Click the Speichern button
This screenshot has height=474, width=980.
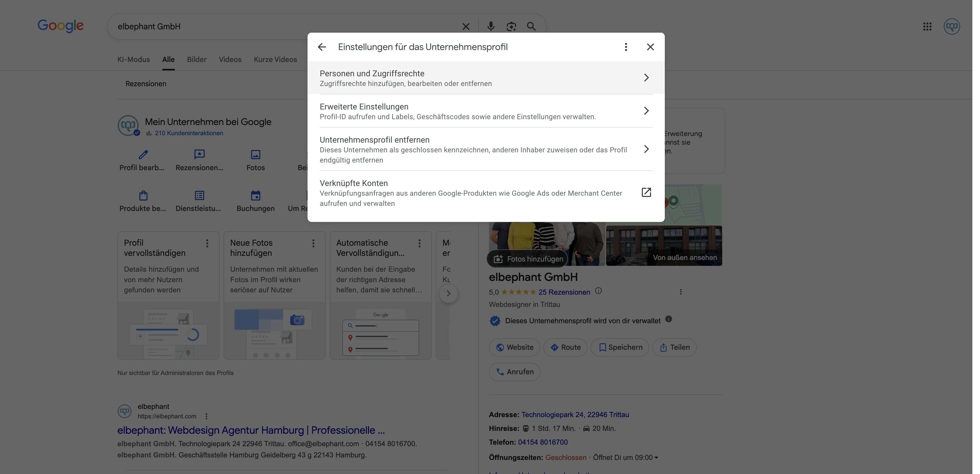point(620,347)
